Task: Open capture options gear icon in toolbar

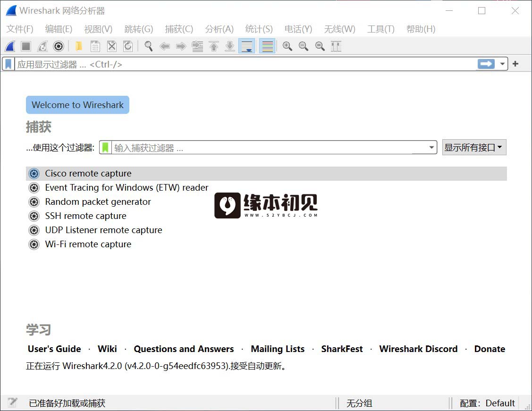Action: (x=59, y=46)
